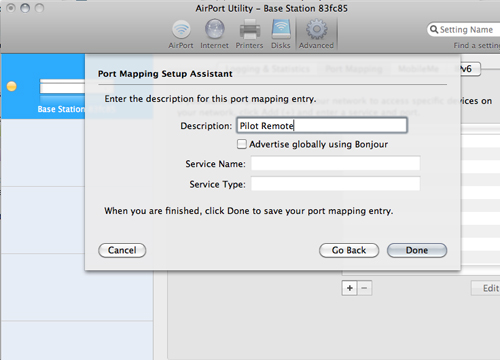Click the minus button to remove an entry

point(364,288)
